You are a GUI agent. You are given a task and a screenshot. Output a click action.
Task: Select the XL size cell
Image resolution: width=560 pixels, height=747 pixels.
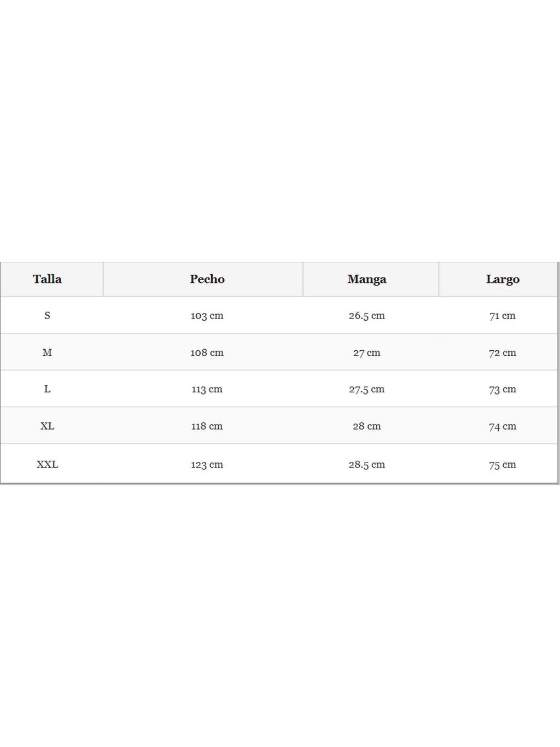(x=47, y=426)
